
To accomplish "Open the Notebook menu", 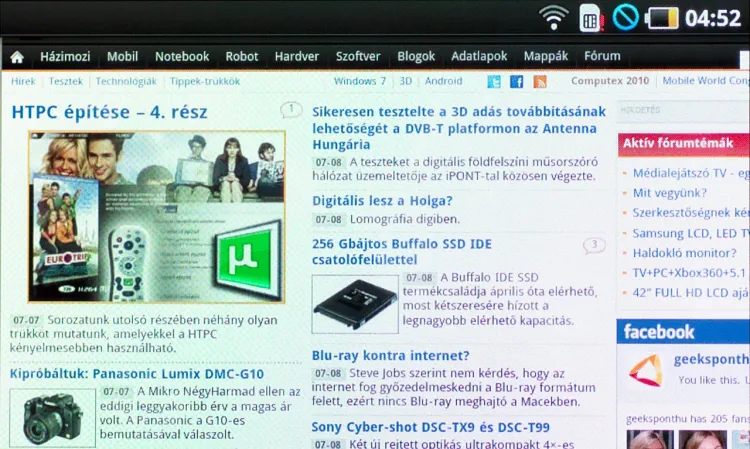I will tap(182, 56).
